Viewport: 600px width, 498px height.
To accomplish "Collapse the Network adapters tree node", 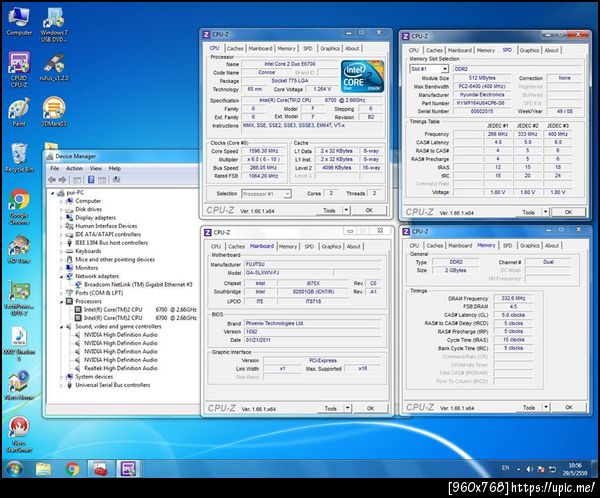I will pyautogui.click(x=61, y=276).
